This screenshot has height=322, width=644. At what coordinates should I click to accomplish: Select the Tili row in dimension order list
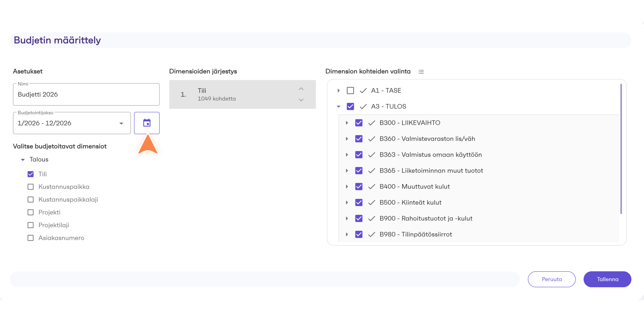click(243, 94)
